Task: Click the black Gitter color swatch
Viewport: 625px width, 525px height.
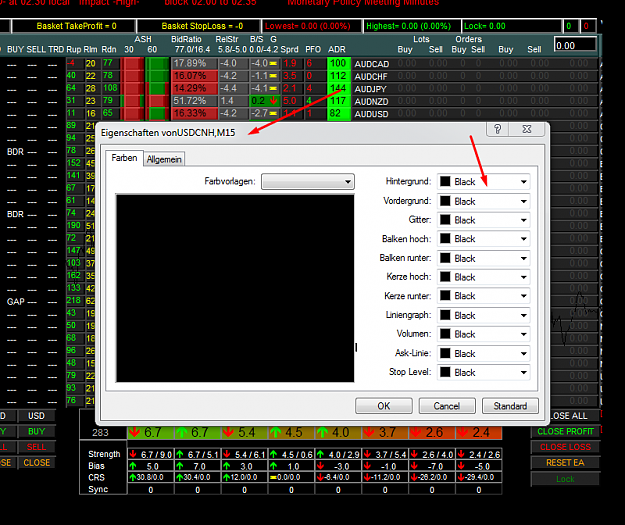Action: coord(445,220)
